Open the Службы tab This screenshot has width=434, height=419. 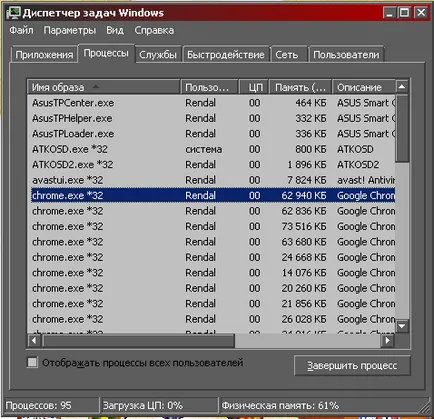pyautogui.click(x=158, y=55)
